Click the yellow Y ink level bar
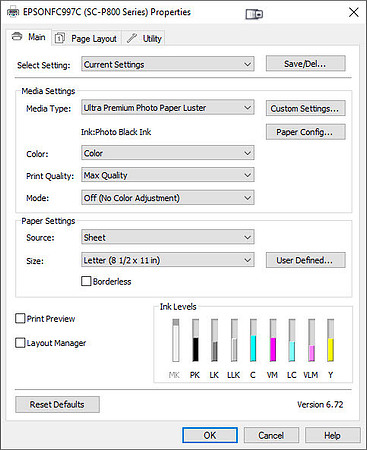Screen dimensions: 367x450 (330, 340)
